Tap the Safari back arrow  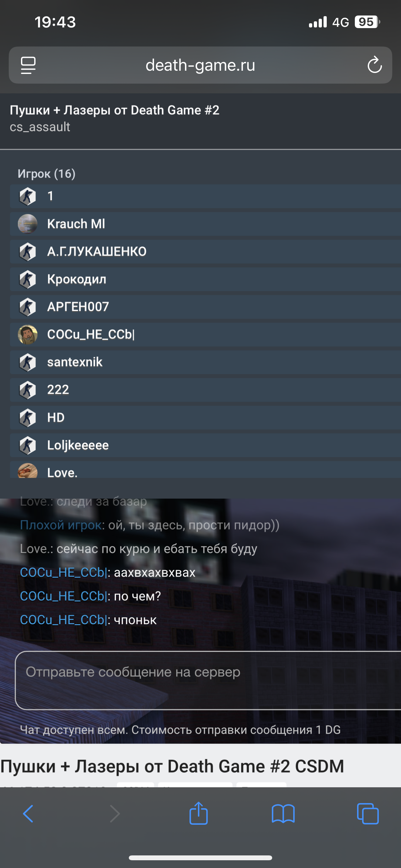click(28, 814)
